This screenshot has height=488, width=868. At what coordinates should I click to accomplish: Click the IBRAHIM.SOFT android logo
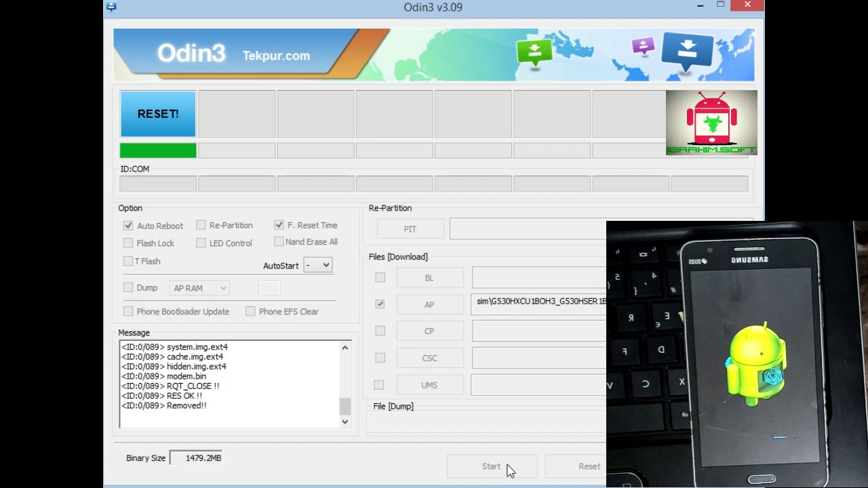tap(711, 123)
